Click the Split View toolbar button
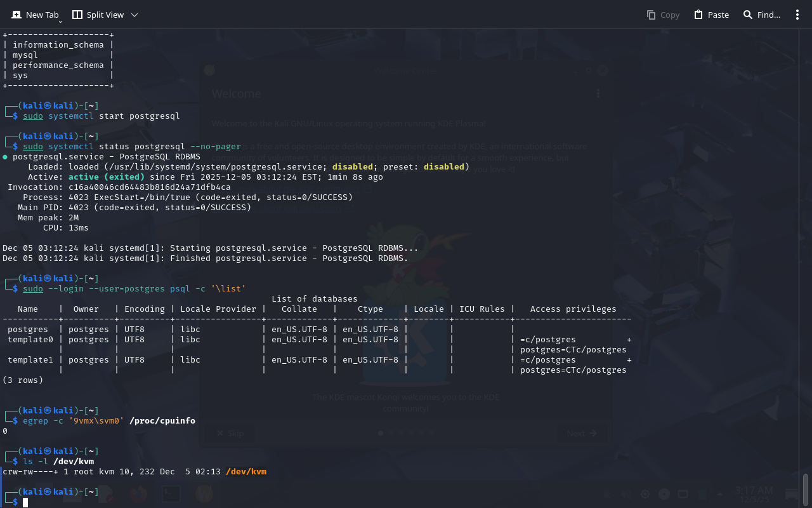The width and height of the screenshot is (812, 508). coord(98,15)
